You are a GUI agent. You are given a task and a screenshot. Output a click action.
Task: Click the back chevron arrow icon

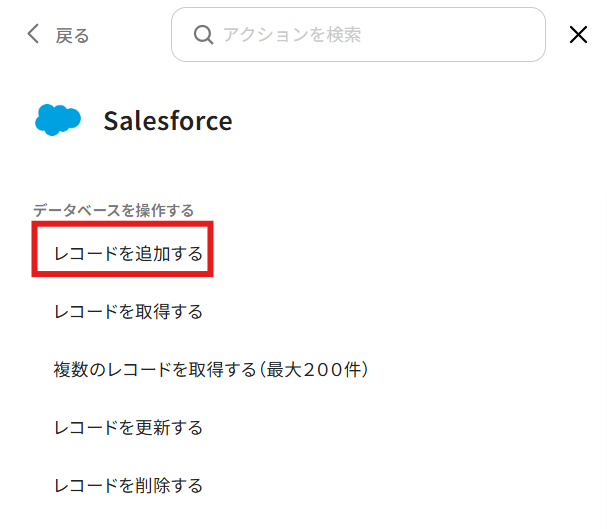33,35
